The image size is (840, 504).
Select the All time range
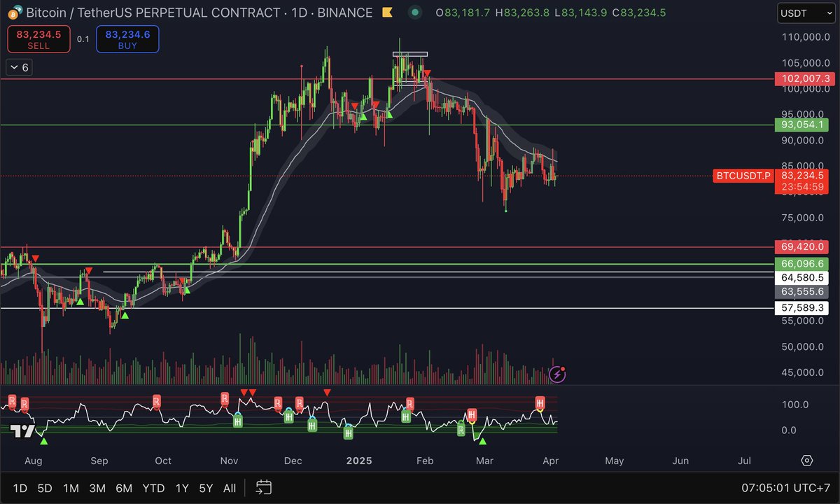pos(229,488)
